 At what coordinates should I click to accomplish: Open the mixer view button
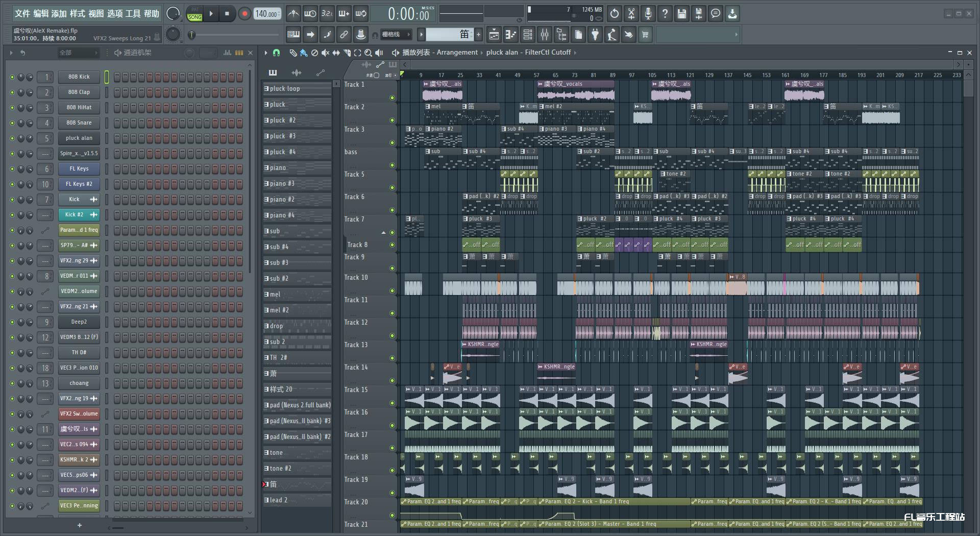(545, 35)
